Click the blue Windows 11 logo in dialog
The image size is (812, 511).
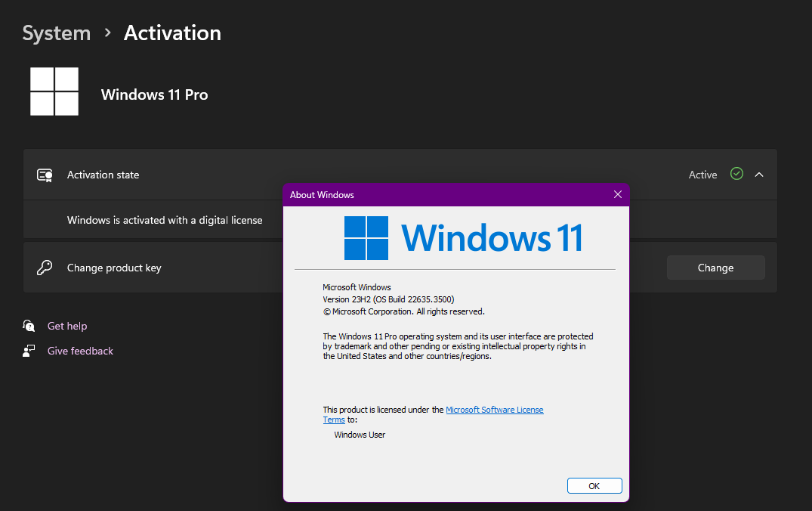tap(366, 238)
